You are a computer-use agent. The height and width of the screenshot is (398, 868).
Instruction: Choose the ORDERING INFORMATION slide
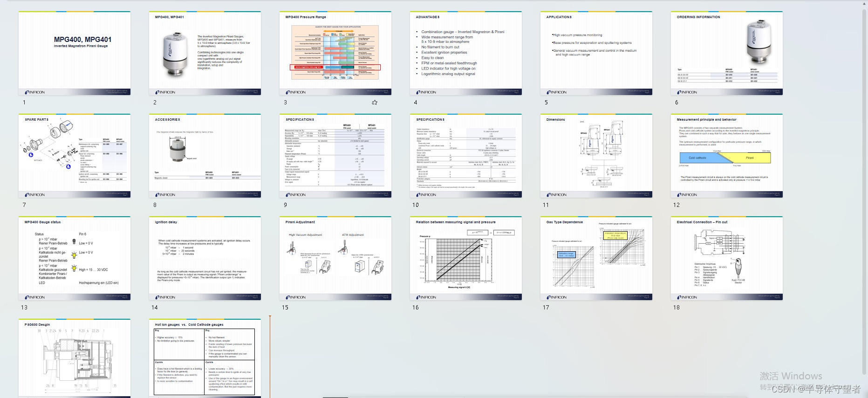click(x=727, y=53)
